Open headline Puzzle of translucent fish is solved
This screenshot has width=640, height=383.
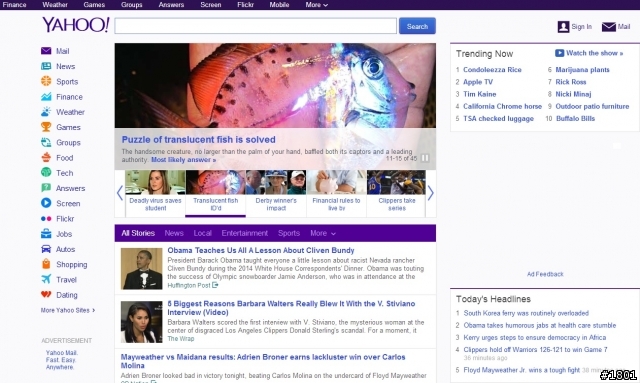(198, 140)
